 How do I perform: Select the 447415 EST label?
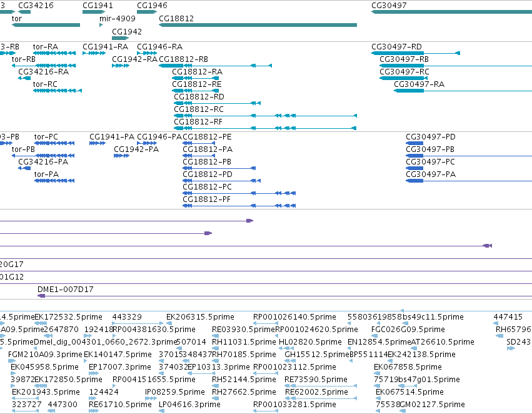[508, 317]
